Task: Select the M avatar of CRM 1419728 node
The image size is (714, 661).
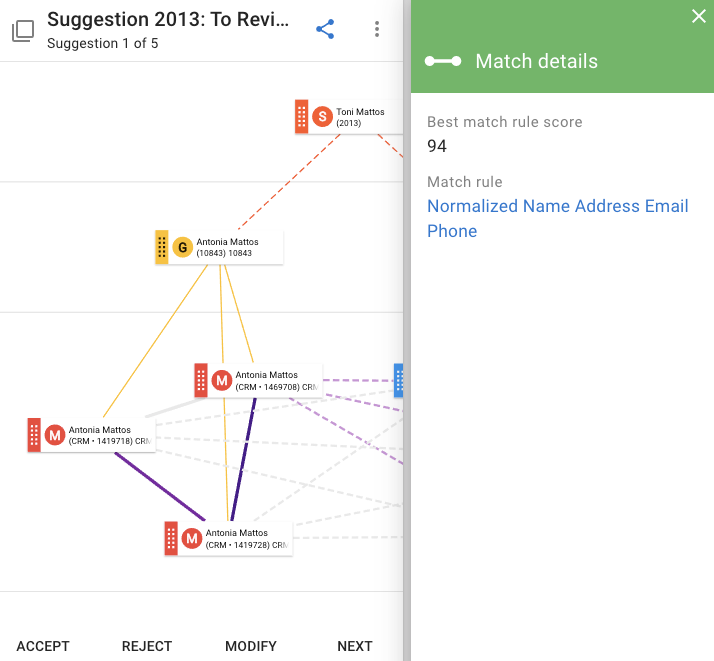Action: [192, 539]
